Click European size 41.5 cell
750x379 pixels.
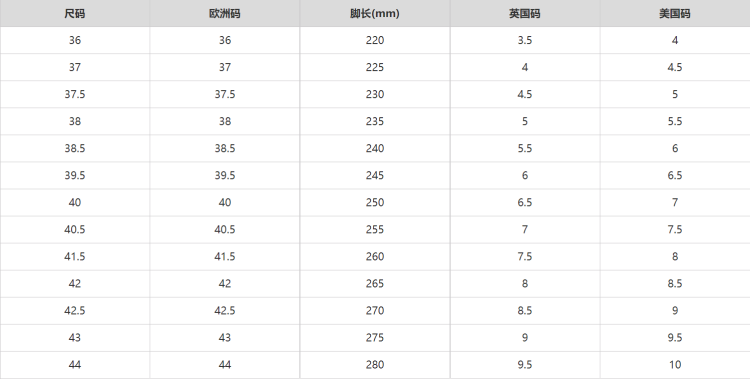(225, 256)
